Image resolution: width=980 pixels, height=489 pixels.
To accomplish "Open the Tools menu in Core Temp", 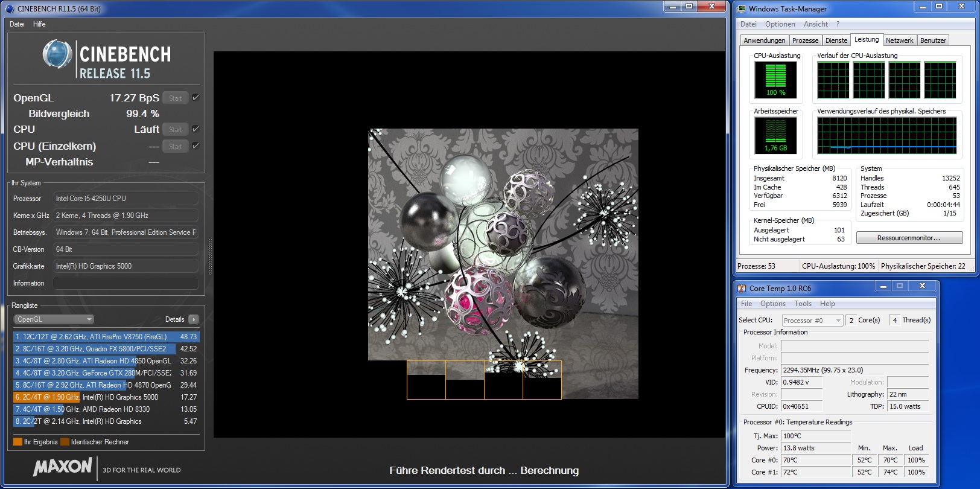I will [803, 304].
